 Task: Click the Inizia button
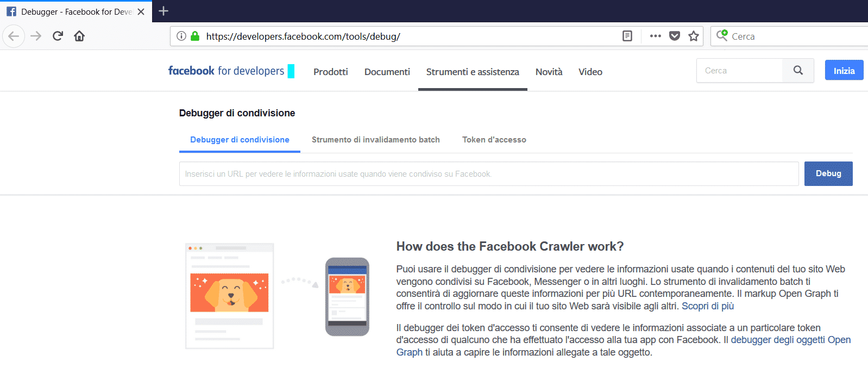844,70
